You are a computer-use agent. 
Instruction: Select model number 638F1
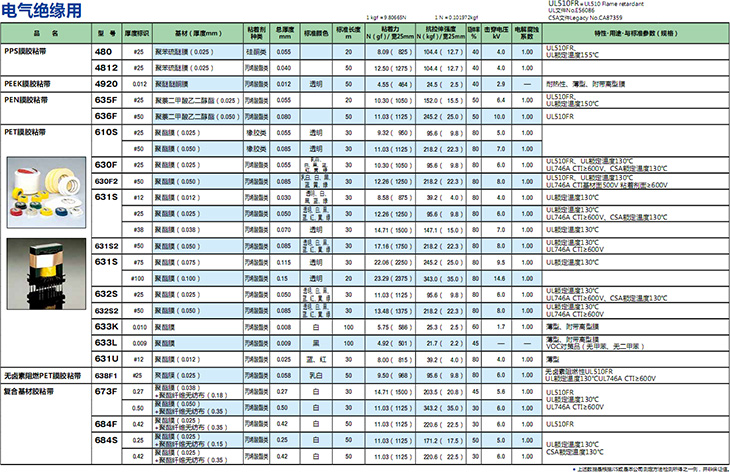pos(106,375)
